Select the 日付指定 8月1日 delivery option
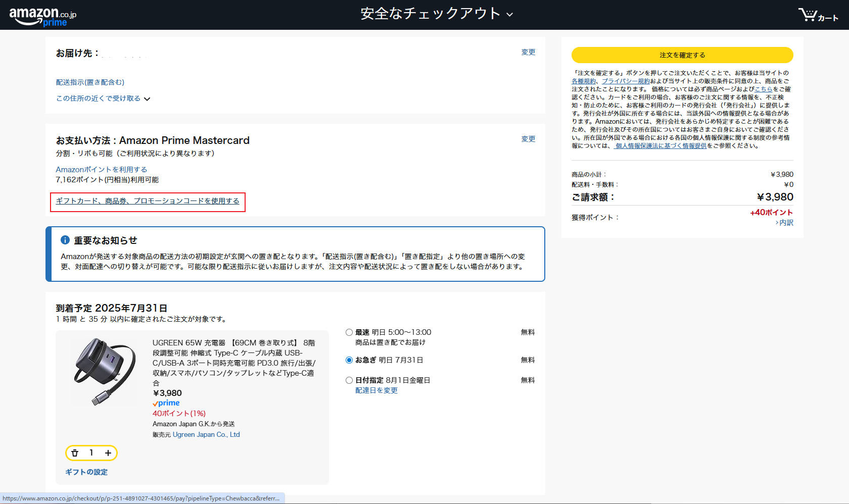Image resolution: width=849 pixels, height=504 pixels. click(x=349, y=380)
